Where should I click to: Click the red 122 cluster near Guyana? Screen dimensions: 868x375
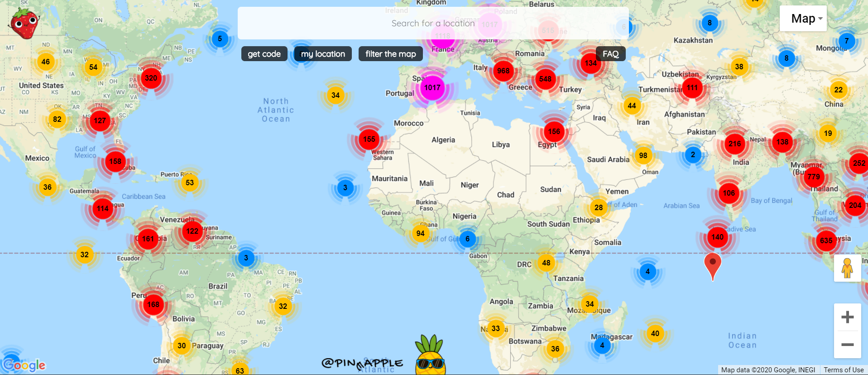(x=192, y=231)
